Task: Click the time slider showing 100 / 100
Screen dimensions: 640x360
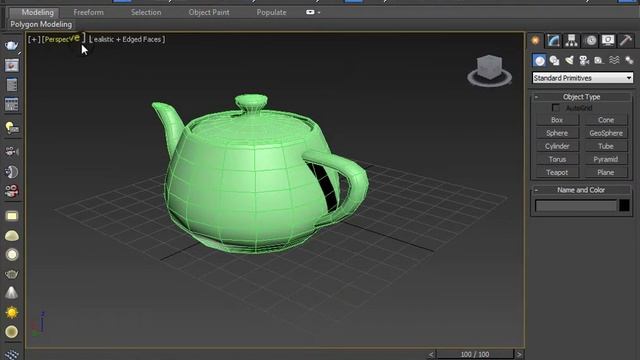Action: (x=475, y=354)
